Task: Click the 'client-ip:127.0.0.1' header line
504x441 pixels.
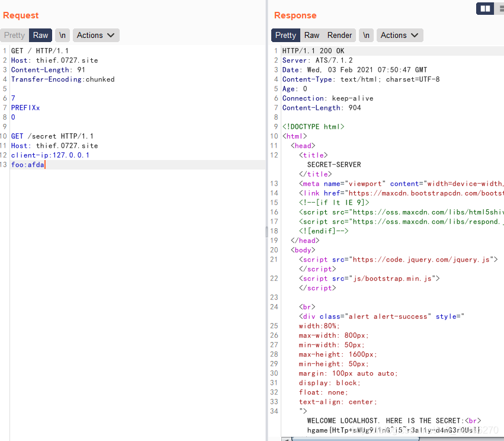Action: click(50, 155)
